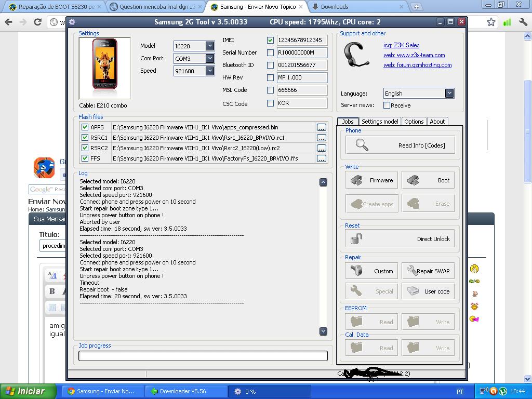This screenshot has height=399, width=532.
Task: Tick the HW Rev checkbox
Action: point(270,78)
